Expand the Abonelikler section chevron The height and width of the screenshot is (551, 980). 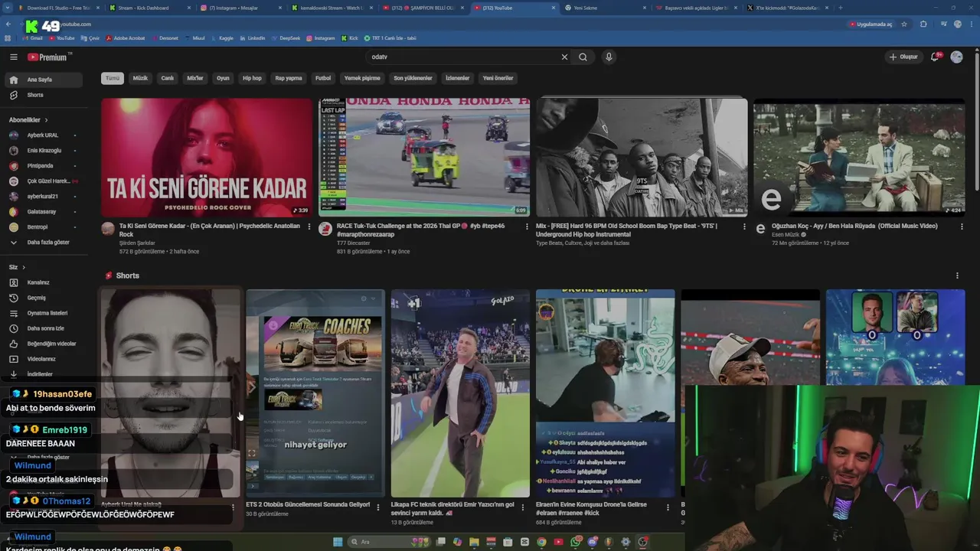46,120
